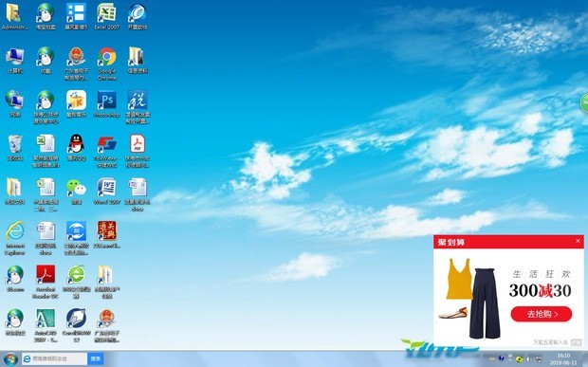Launch the AutoCAD 2007 shortcut

click(x=46, y=325)
